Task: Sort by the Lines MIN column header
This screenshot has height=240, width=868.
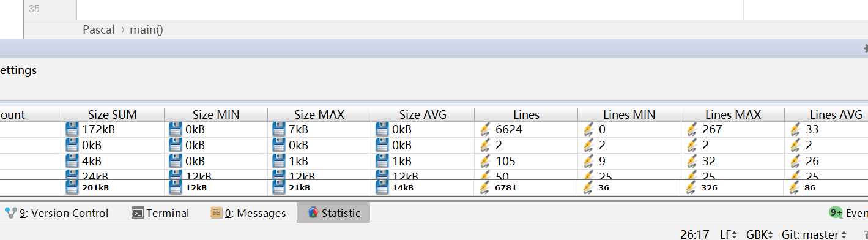Action: (x=629, y=114)
